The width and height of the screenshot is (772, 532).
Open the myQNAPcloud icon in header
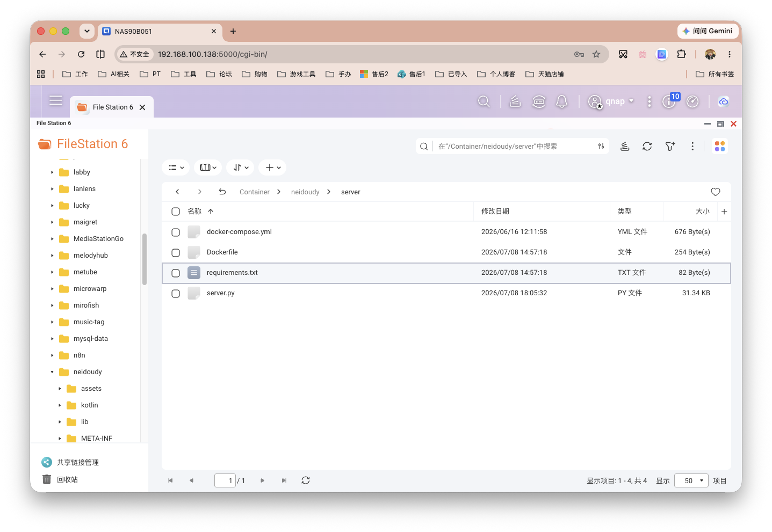click(723, 101)
